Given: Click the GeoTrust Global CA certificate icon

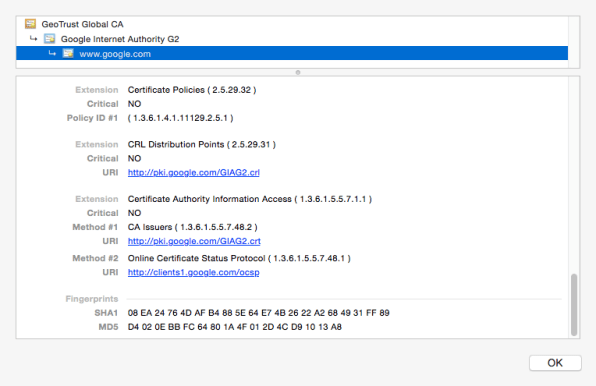Looking at the screenshot, I should tap(30, 24).
